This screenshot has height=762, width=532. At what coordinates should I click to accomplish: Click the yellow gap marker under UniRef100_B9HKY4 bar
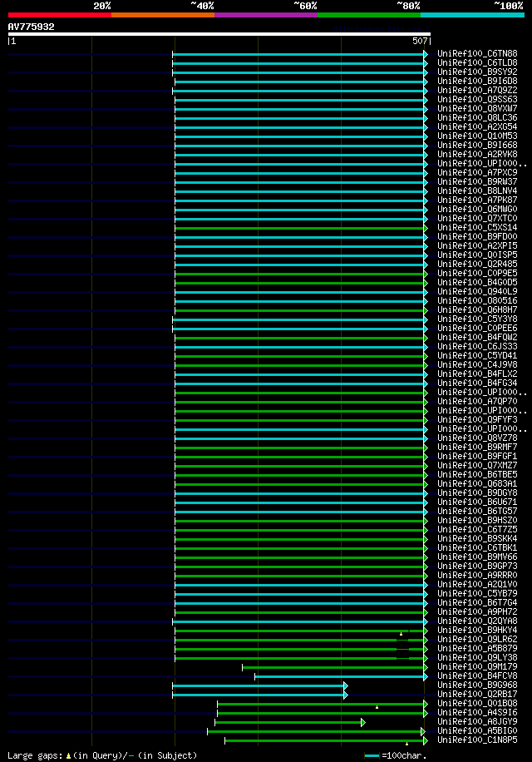(401, 634)
